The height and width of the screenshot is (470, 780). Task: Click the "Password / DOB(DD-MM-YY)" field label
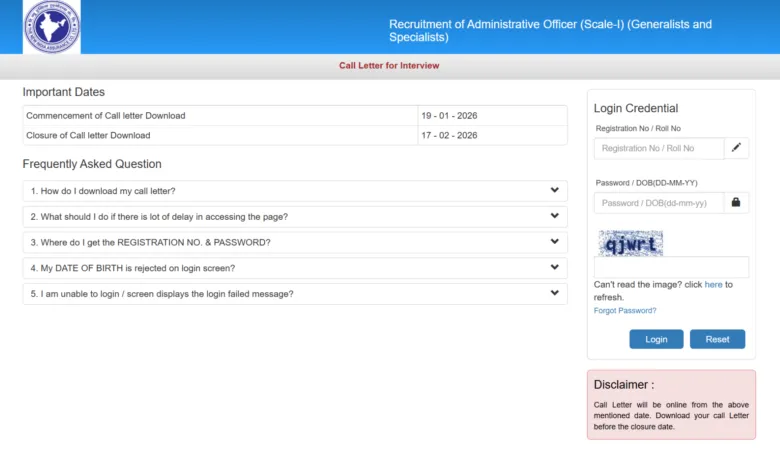646,183
